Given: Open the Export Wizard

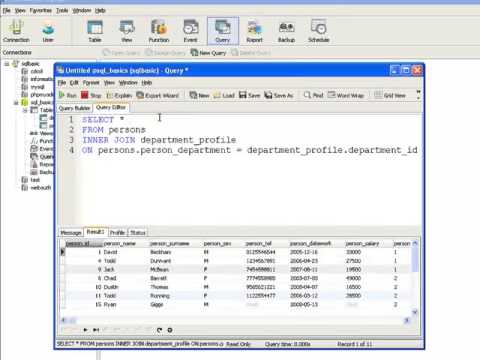Looking at the screenshot, I should tap(158, 95).
